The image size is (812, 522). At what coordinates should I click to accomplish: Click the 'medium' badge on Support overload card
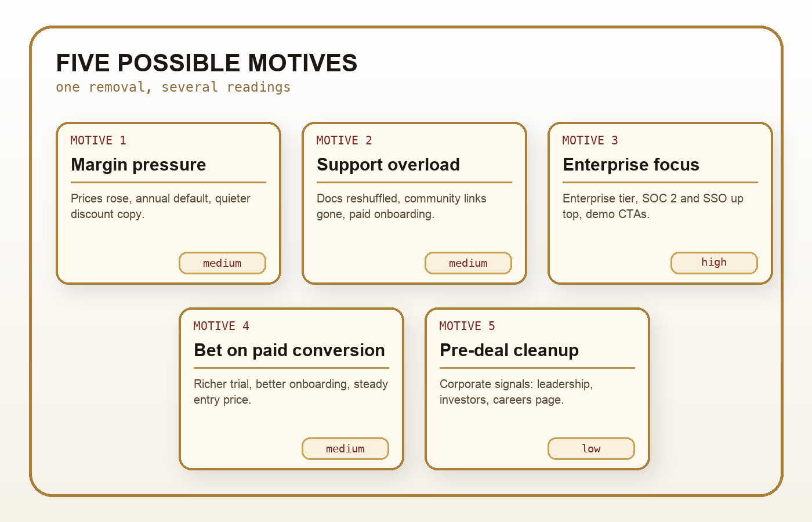click(468, 263)
